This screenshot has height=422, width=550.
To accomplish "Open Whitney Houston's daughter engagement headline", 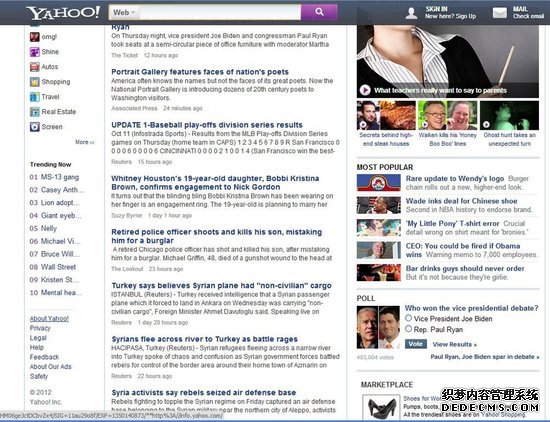I will click(x=215, y=183).
